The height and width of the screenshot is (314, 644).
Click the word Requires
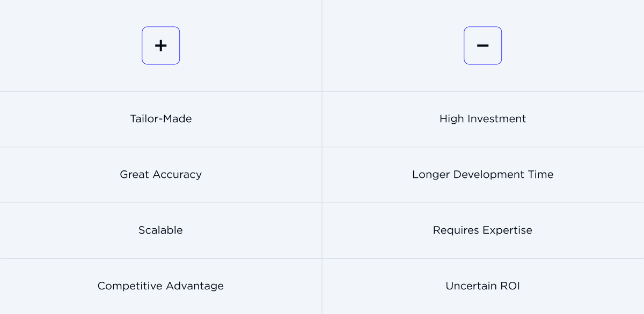pos(456,230)
